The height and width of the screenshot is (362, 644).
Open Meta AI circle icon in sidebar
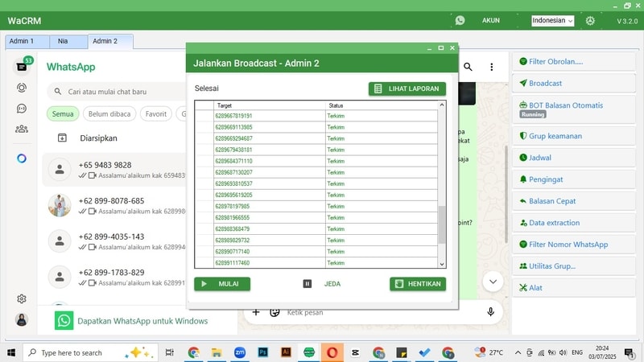point(22,158)
